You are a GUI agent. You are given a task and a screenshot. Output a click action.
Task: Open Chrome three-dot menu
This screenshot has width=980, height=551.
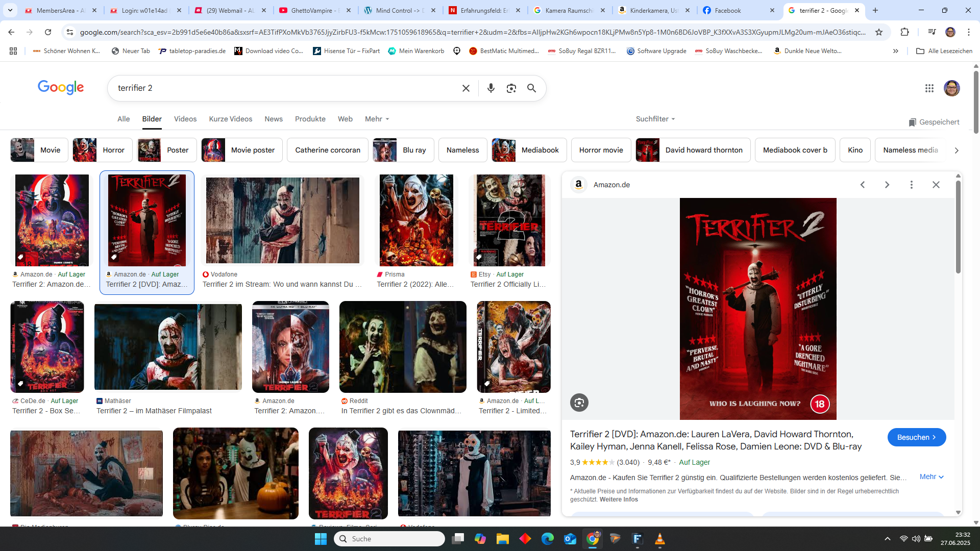point(968,32)
